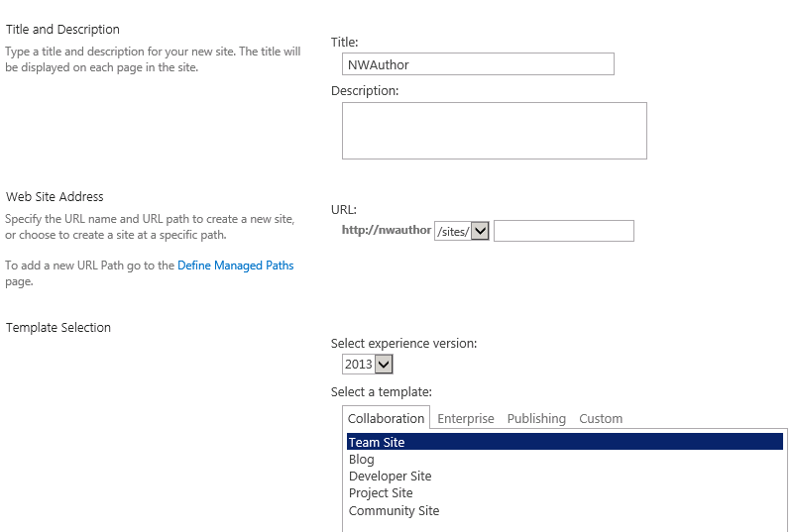This screenshot has width=794, height=532.
Task: Select the Team Site template
Action: 565,442
